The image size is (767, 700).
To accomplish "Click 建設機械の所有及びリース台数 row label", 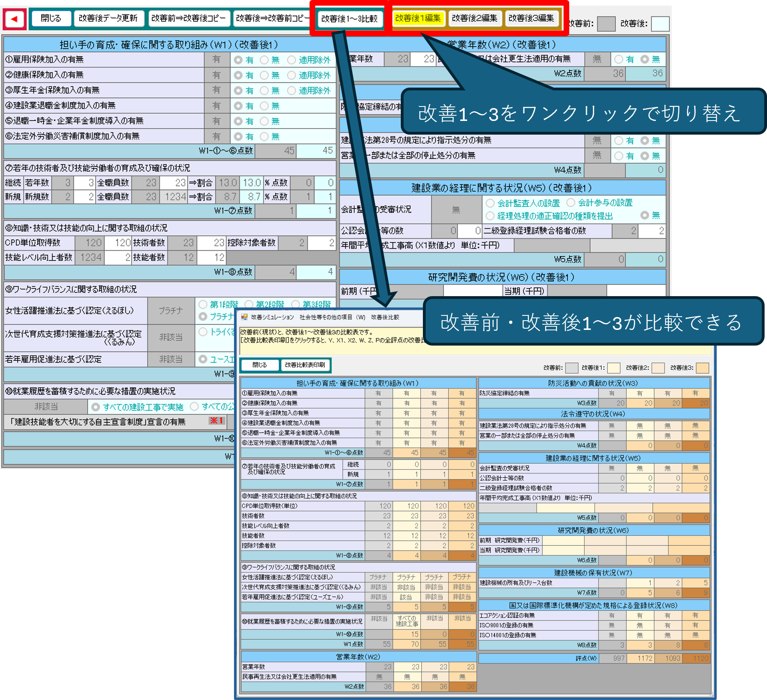I will click(516, 583).
